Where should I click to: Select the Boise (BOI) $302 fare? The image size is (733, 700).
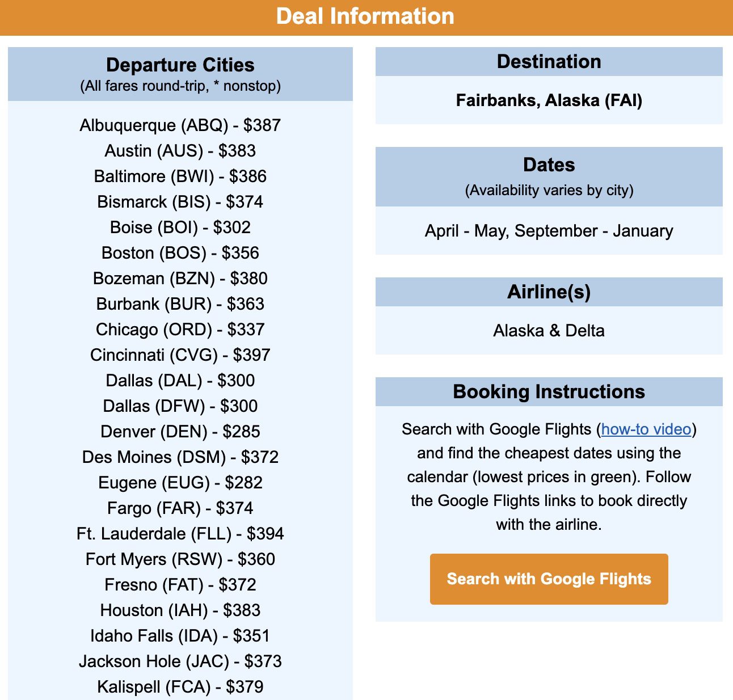click(180, 227)
